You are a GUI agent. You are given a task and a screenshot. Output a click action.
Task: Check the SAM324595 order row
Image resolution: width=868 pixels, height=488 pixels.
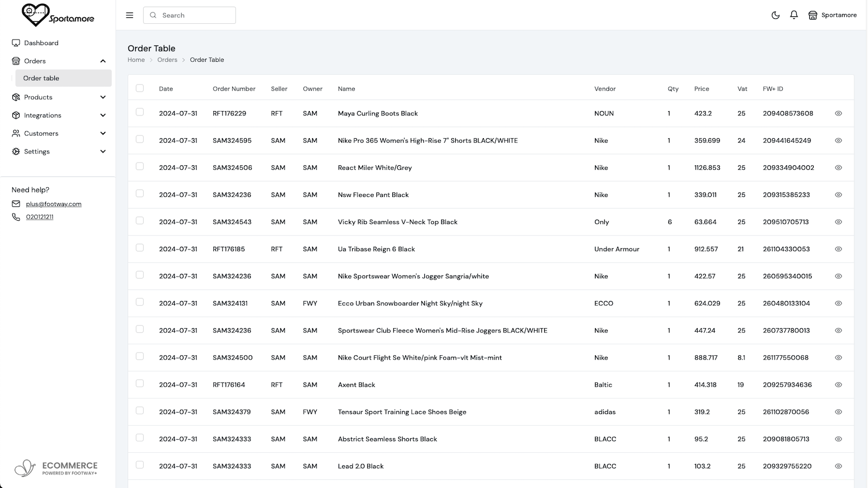pos(140,139)
